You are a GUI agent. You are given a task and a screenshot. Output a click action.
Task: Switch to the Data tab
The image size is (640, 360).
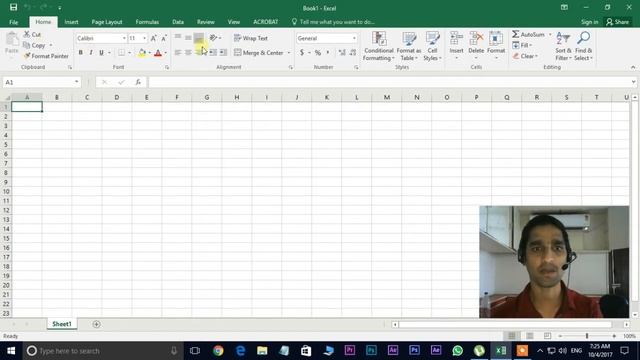[178, 22]
